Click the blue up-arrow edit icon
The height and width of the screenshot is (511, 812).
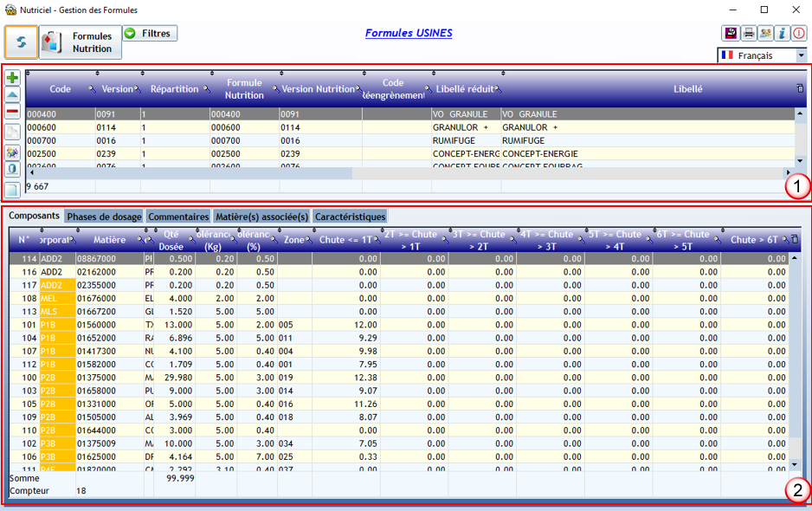[13, 94]
